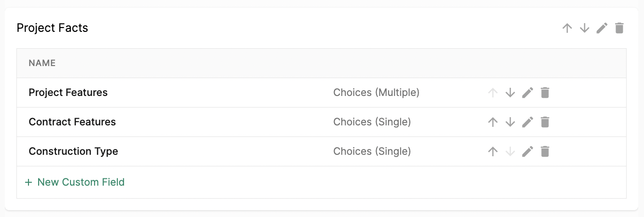Select the Construction Type row name
The width and height of the screenshot is (644, 217).
coord(73,151)
